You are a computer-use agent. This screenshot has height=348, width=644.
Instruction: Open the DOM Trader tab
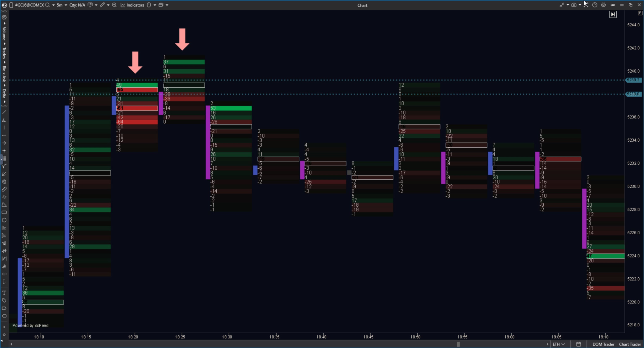pyautogui.click(x=603, y=344)
